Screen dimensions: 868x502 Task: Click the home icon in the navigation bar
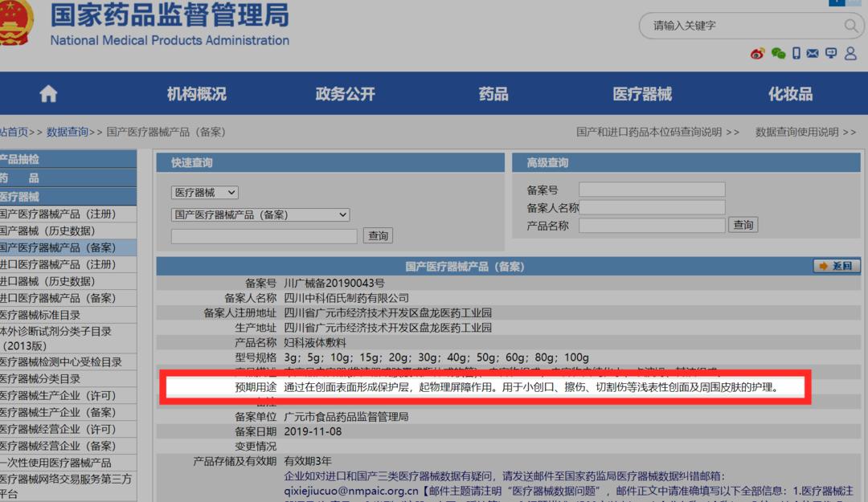click(x=47, y=93)
